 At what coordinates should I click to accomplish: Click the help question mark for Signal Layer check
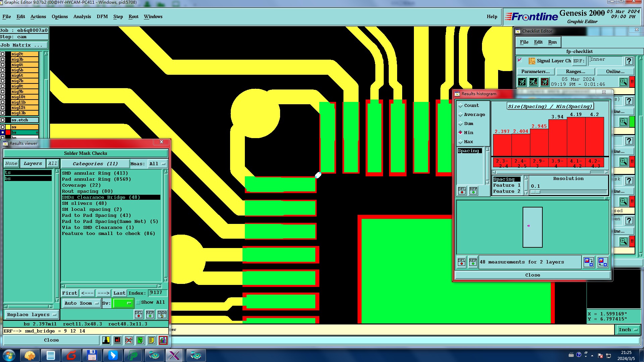click(x=629, y=61)
